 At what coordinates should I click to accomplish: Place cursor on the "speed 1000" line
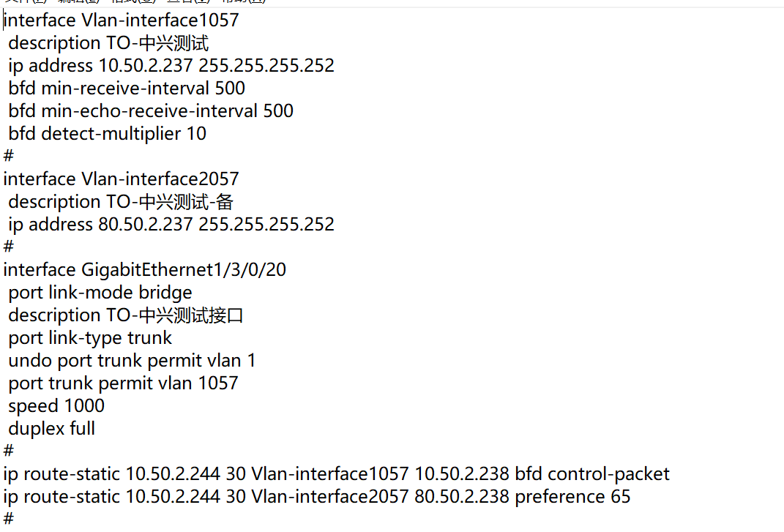click(x=56, y=406)
